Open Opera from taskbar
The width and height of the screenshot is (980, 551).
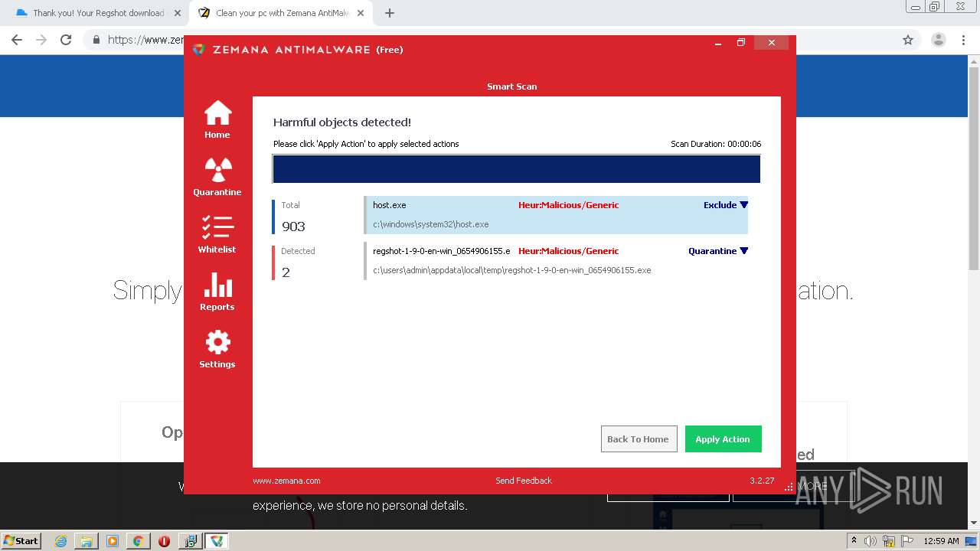(x=164, y=541)
